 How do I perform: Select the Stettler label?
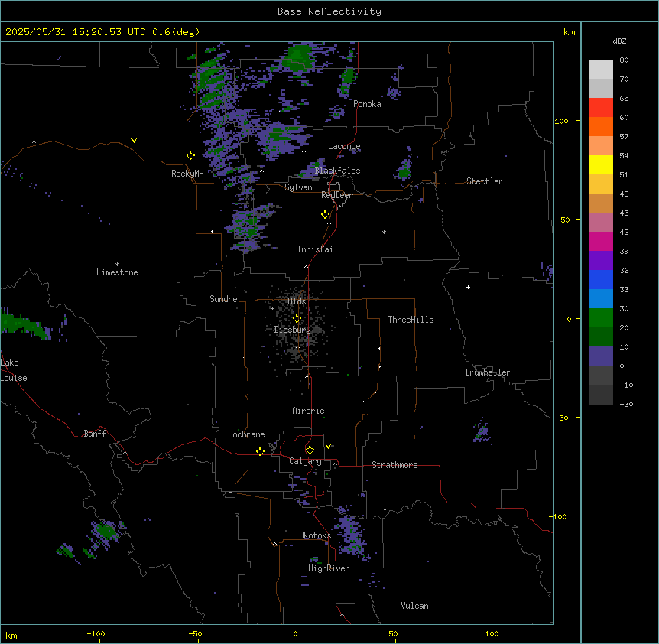tap(485, 181)
